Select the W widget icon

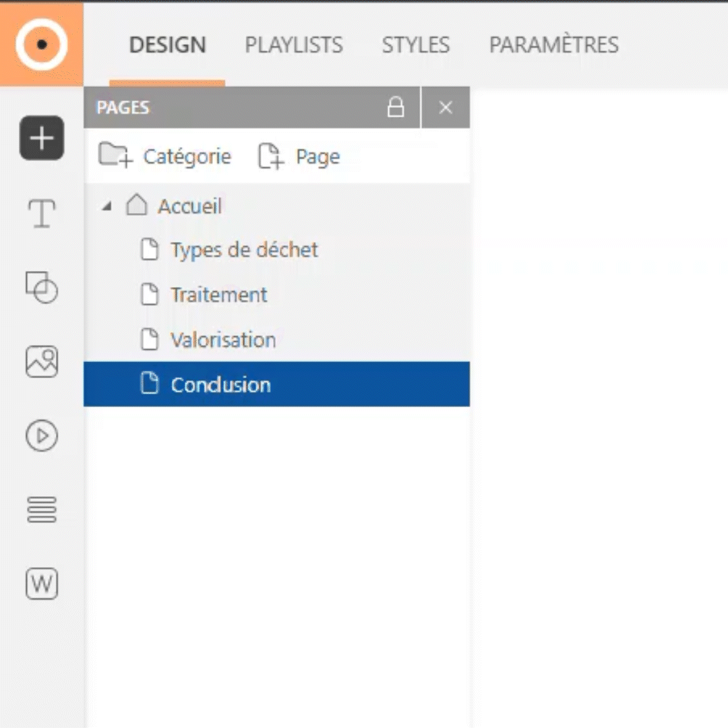pyautogui.click(x=41, y=584)
